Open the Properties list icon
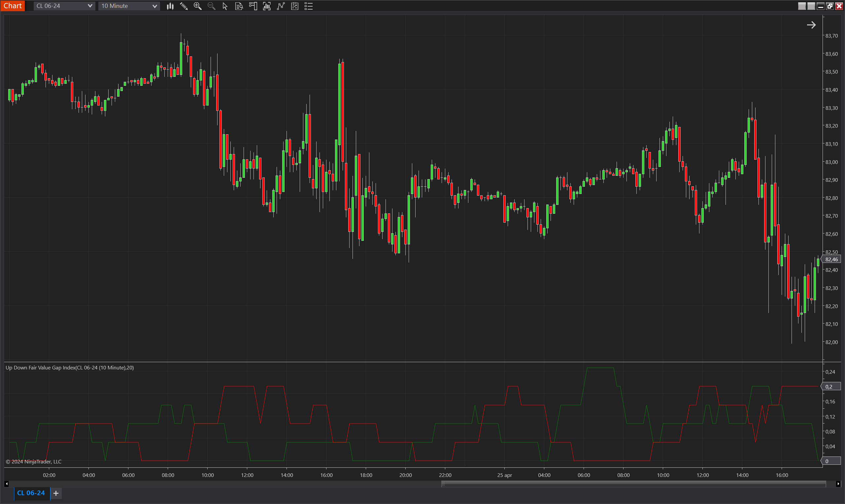The image size is (845, 504). coord(309,6)
